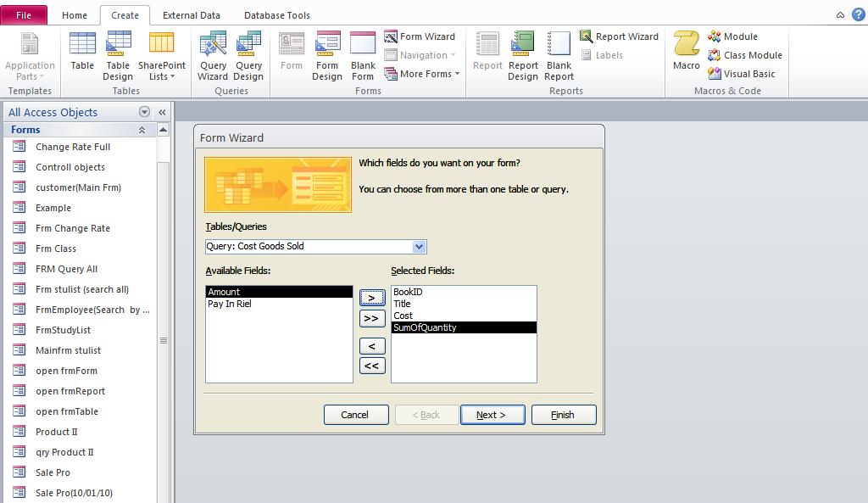Start the Form Wizard from ribbon

(x=420, y=36)
